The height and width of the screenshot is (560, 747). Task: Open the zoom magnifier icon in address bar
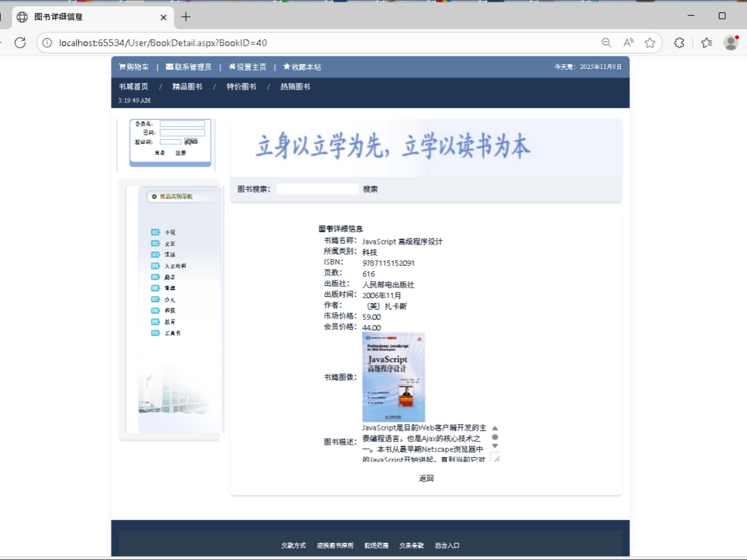pyautogui.click(x=606, y=43)
